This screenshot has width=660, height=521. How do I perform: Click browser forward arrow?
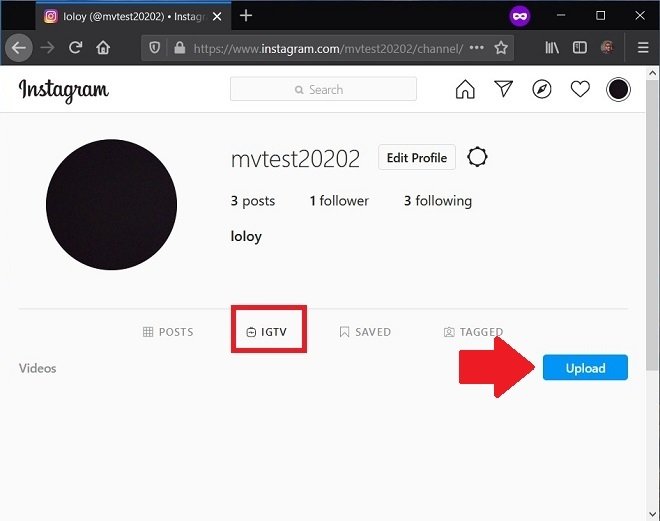tap(47, 48)
